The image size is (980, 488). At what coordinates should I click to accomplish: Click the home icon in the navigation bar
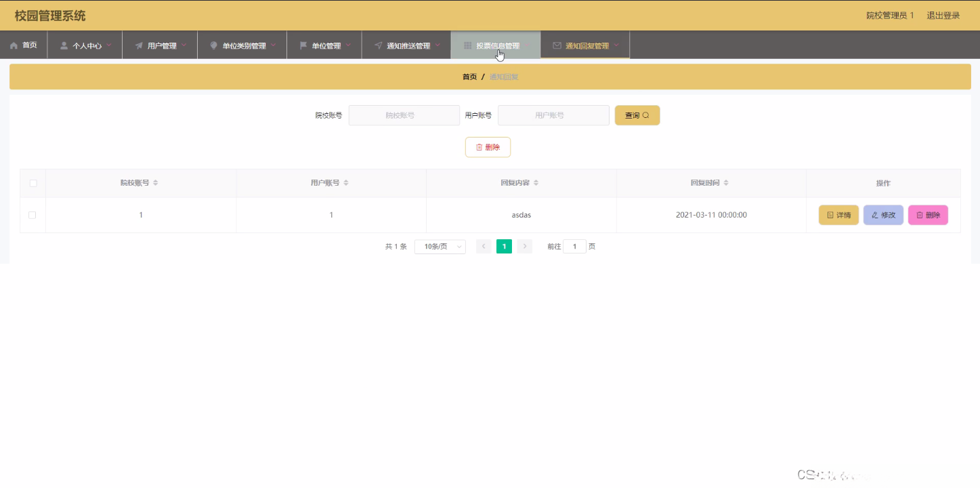pos(14,45)
